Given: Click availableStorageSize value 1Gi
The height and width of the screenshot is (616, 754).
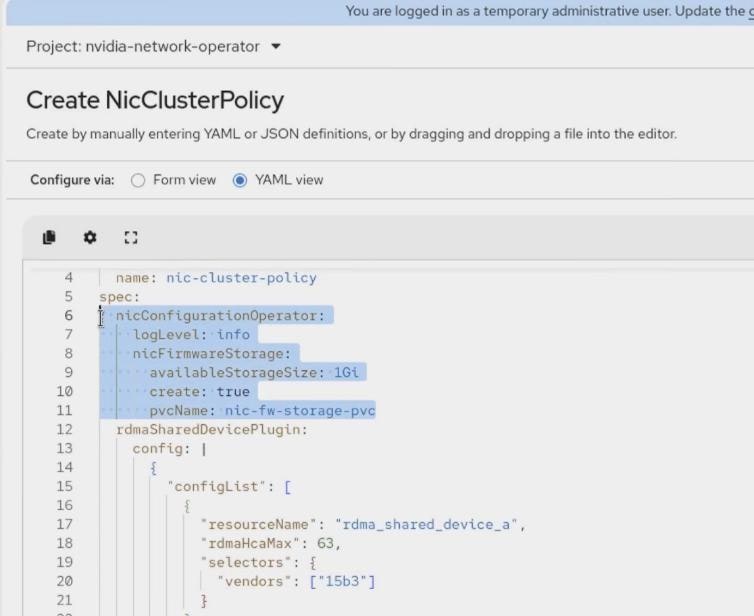Looking at the screenshot, I should [x=346, y=373].
